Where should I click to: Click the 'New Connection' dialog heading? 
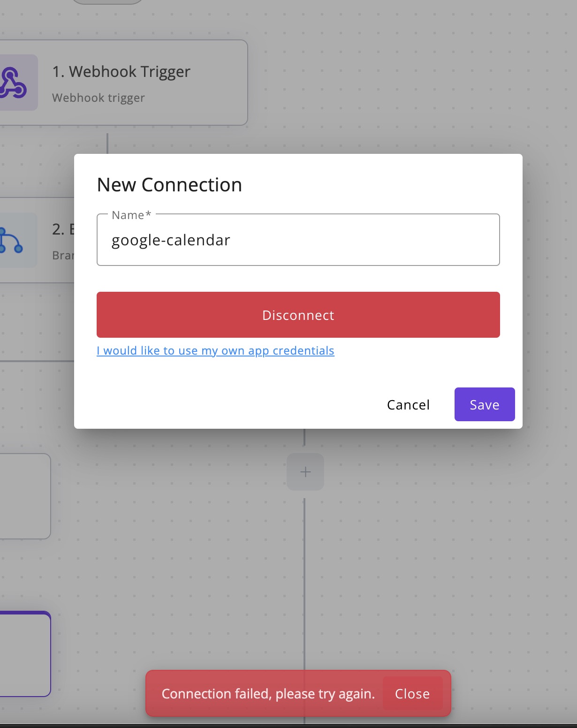[169, 185]
